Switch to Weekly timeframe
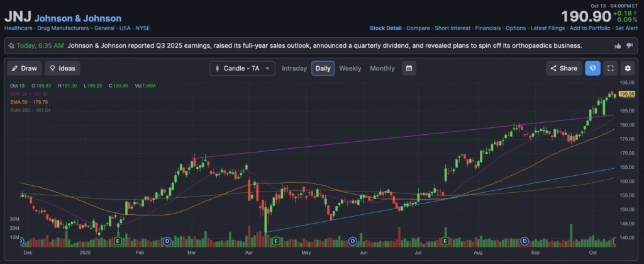 pos(350,68)
